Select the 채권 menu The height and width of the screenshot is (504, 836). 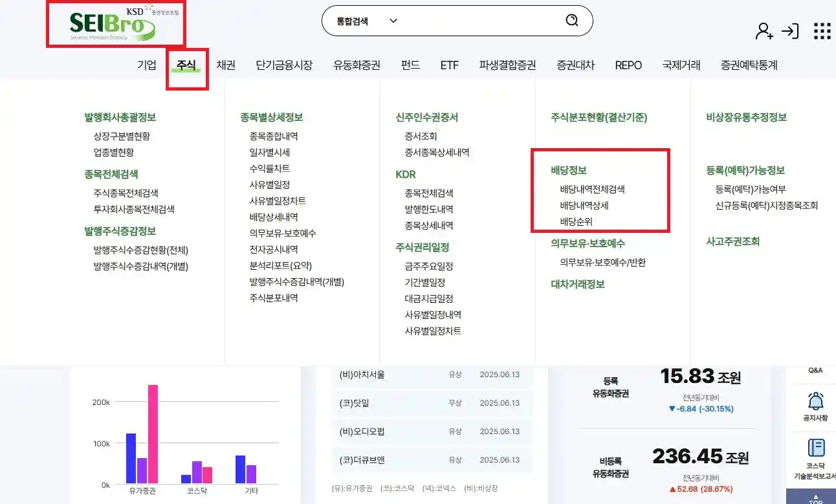pos(226,65)
